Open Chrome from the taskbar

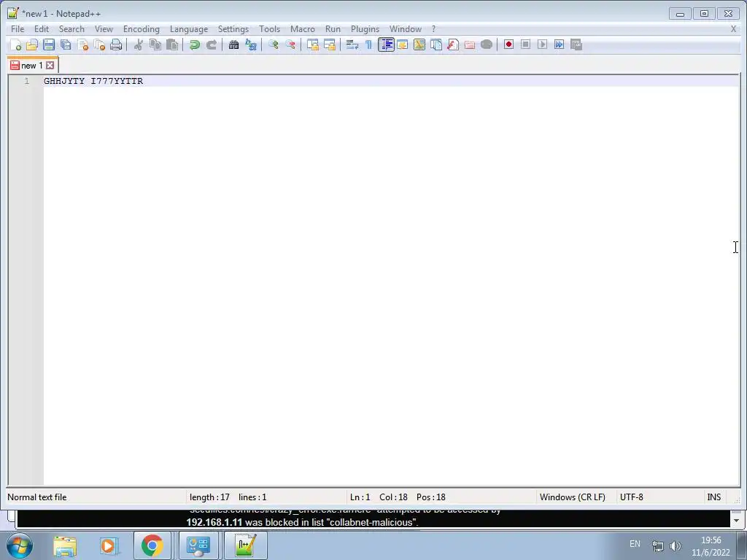click(x=152, y=545)
